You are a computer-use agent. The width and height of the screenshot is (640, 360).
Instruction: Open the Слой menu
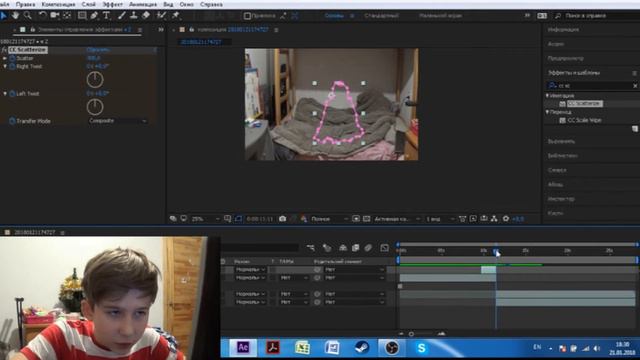[89, 4]
